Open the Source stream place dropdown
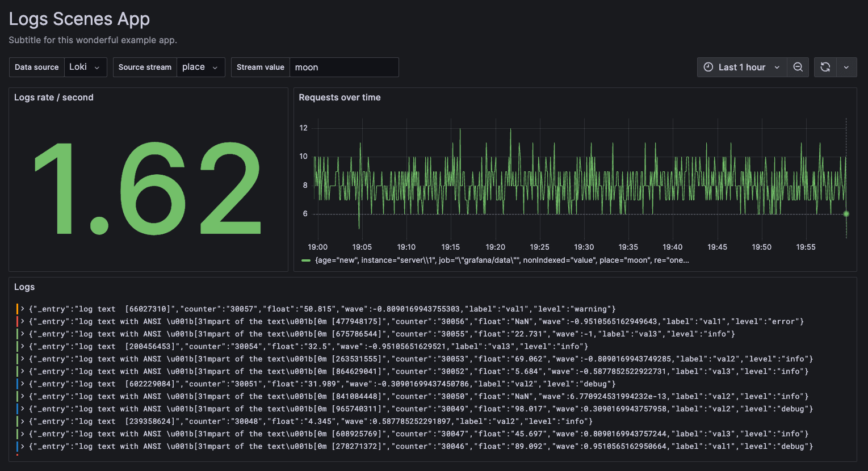Image resolution: width=868 pixels, height=471 pixels. (200, 67)
